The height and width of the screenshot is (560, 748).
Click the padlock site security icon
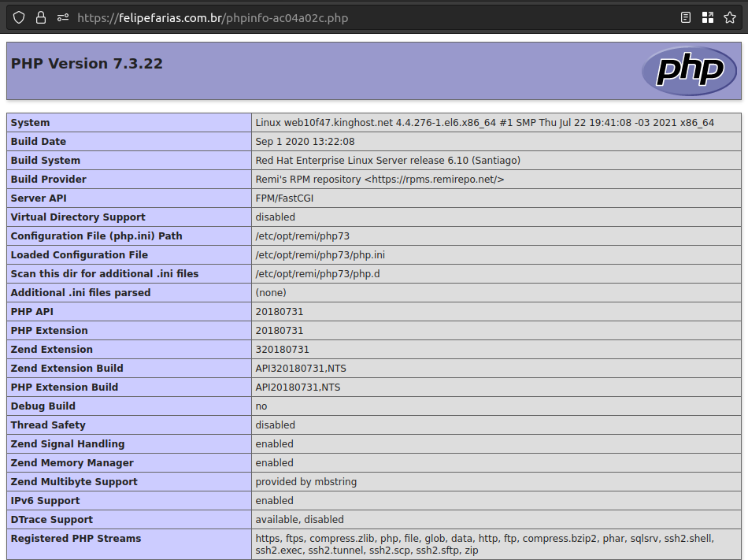41,17
